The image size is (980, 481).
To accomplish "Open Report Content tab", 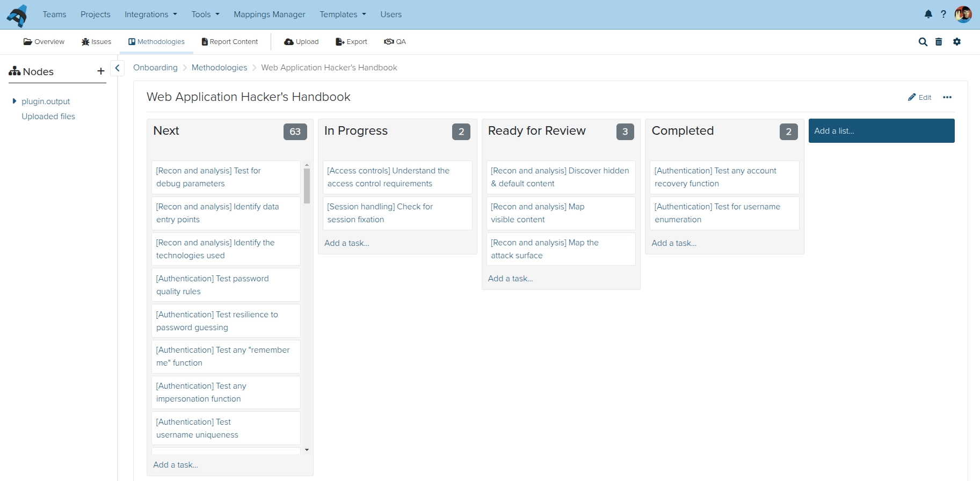I will coord(230,42).
